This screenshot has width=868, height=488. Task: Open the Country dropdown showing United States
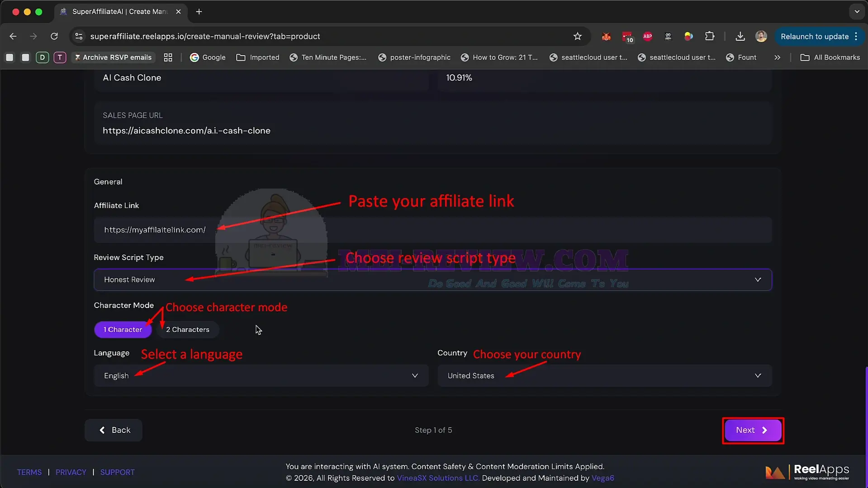(604, 375)
